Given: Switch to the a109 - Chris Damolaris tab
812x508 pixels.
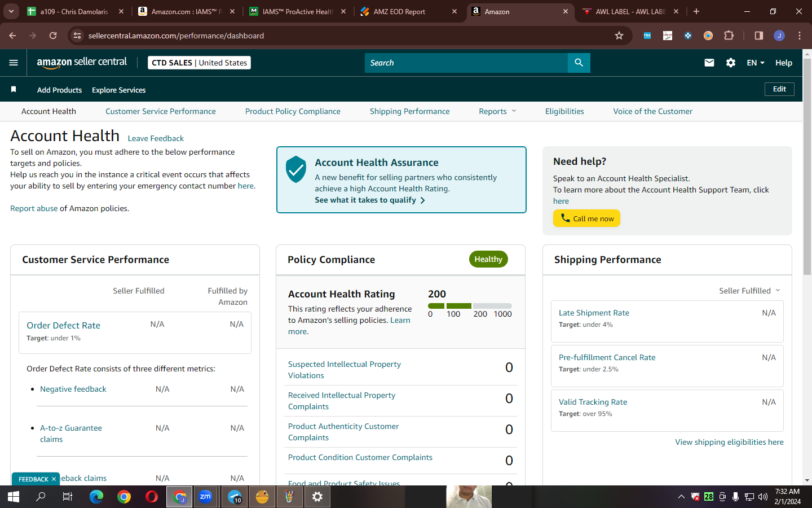Looking at the screenshot, I should tap(75, 11).
